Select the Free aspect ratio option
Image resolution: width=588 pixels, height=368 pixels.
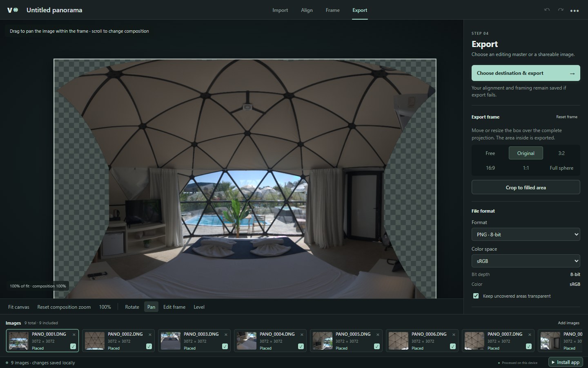(490, 153)
